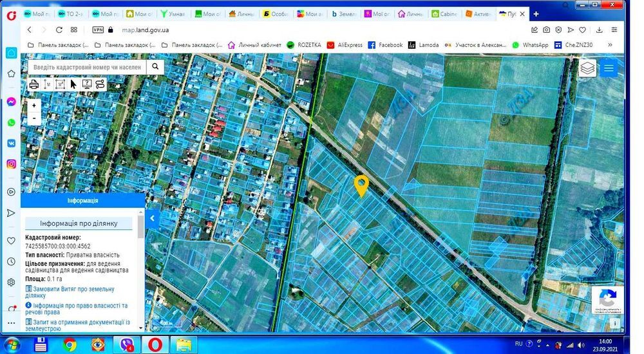Activate the arrow pointer select tool
This screenshot has width=644, height=354.
73,84
